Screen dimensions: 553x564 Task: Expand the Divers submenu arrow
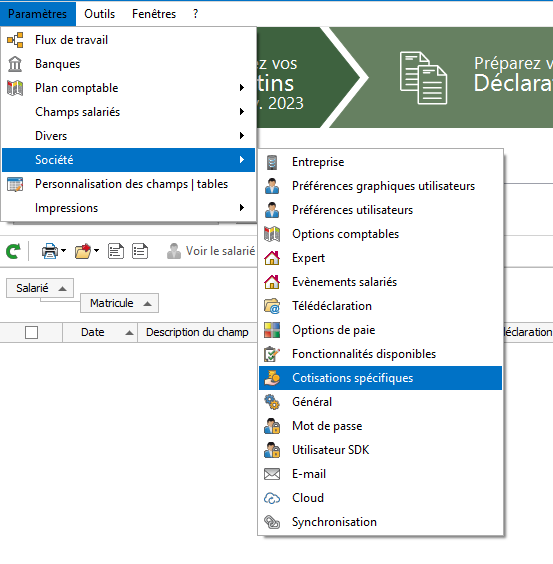[242, 136]
